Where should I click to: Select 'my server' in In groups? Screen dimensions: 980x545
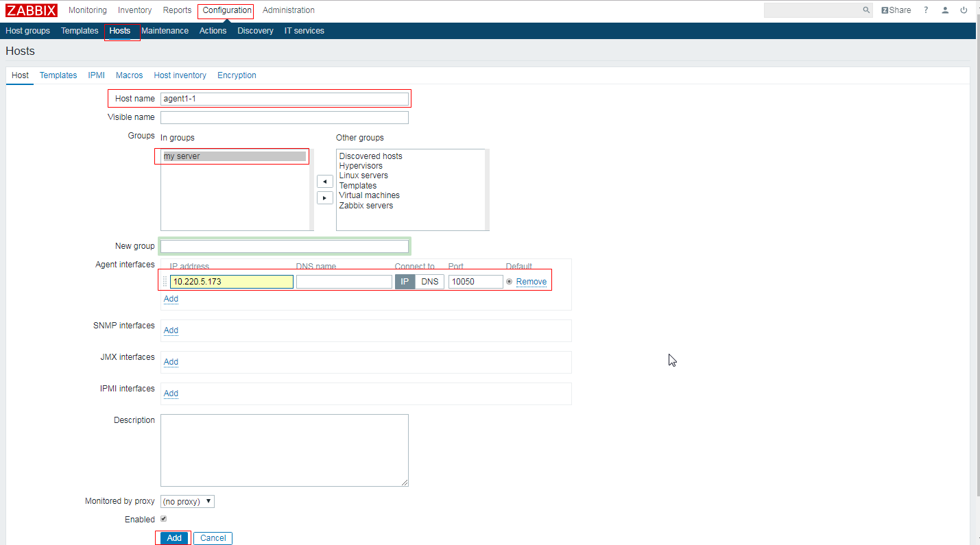(x=235, y=156)
